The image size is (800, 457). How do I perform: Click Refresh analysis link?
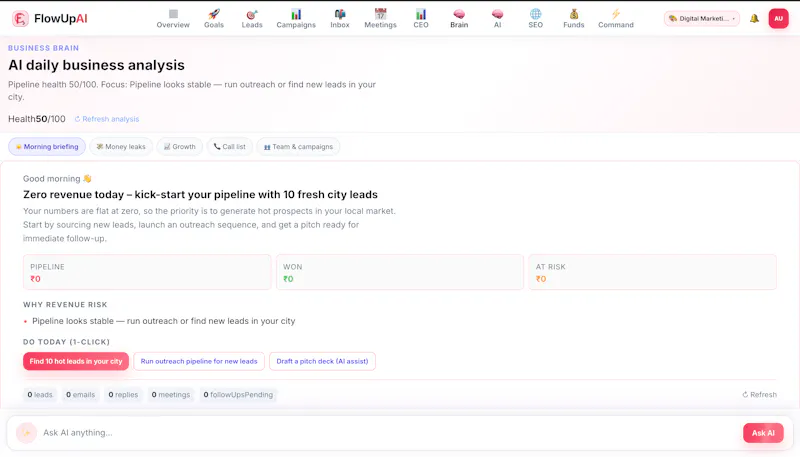[x=107, y=119]
